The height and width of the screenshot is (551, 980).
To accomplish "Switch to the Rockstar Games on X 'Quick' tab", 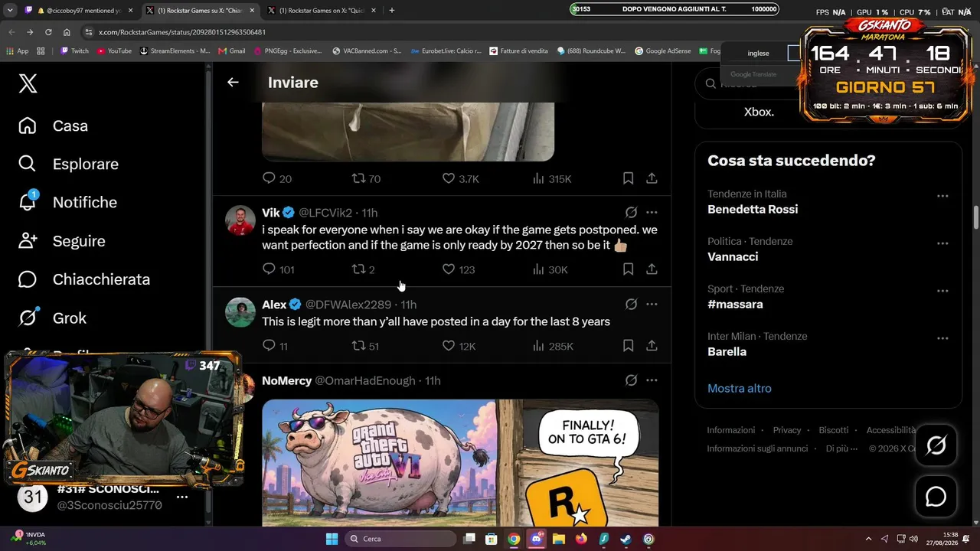I will tap(320, 10).
